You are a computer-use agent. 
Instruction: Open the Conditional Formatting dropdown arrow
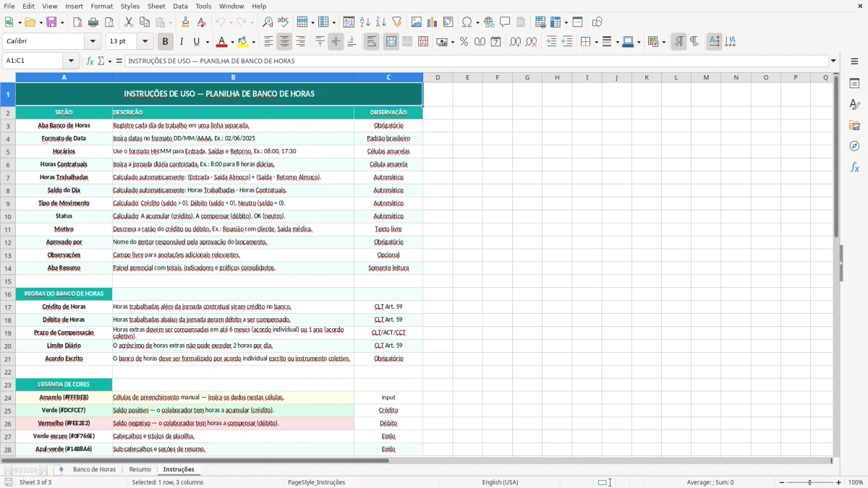663,42
